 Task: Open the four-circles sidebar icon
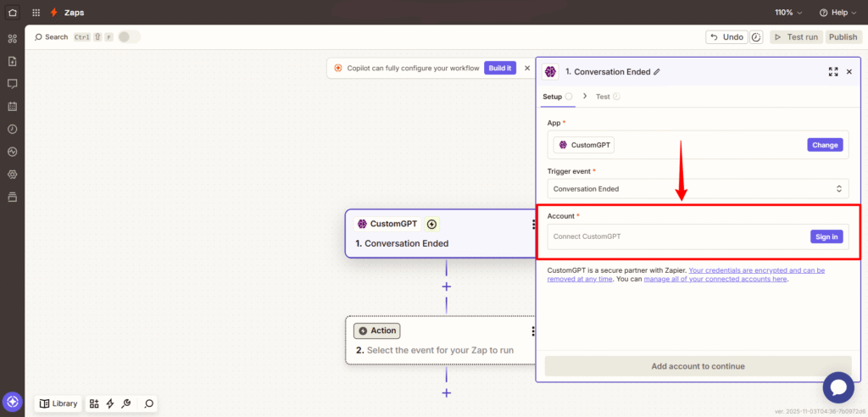(x=12, y=38)
